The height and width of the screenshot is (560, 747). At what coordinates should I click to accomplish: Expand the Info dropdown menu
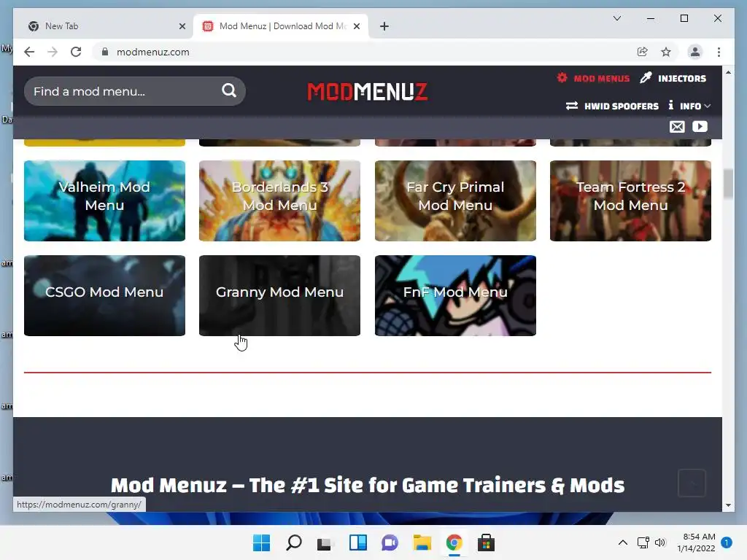(689, 106)
